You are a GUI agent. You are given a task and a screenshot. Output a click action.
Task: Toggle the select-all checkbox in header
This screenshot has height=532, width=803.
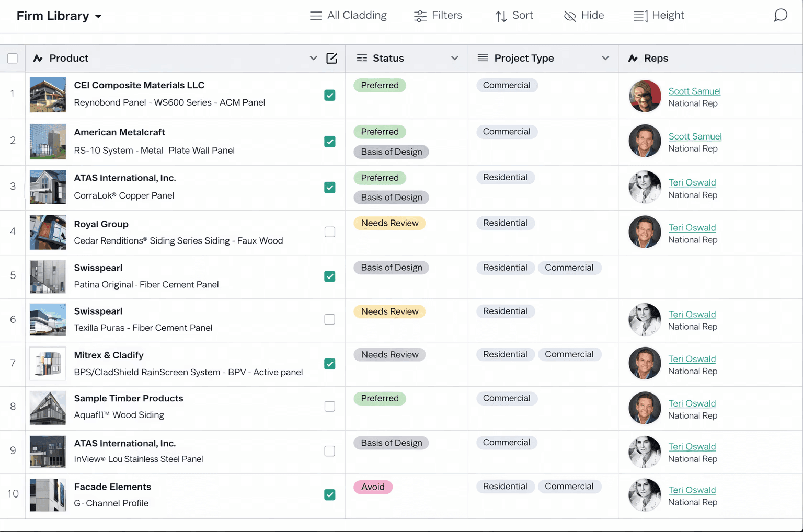pos(13,59)
